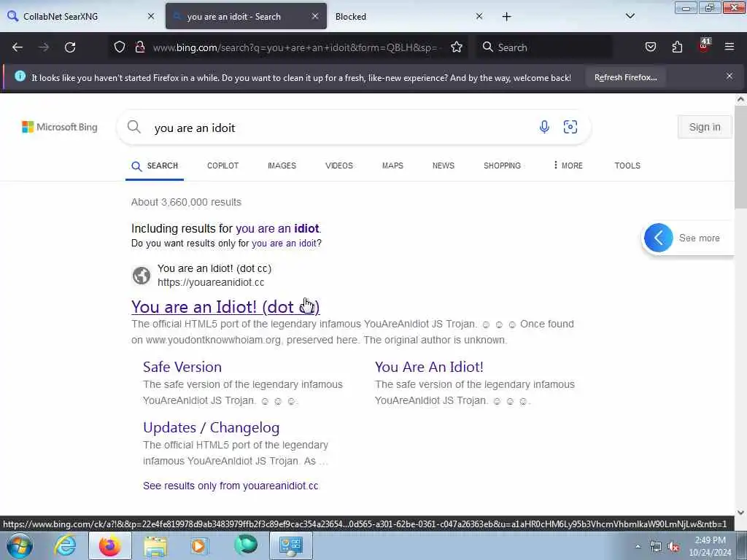
Task: Click the Refresh Firefox button
Action: pos(625,77)
